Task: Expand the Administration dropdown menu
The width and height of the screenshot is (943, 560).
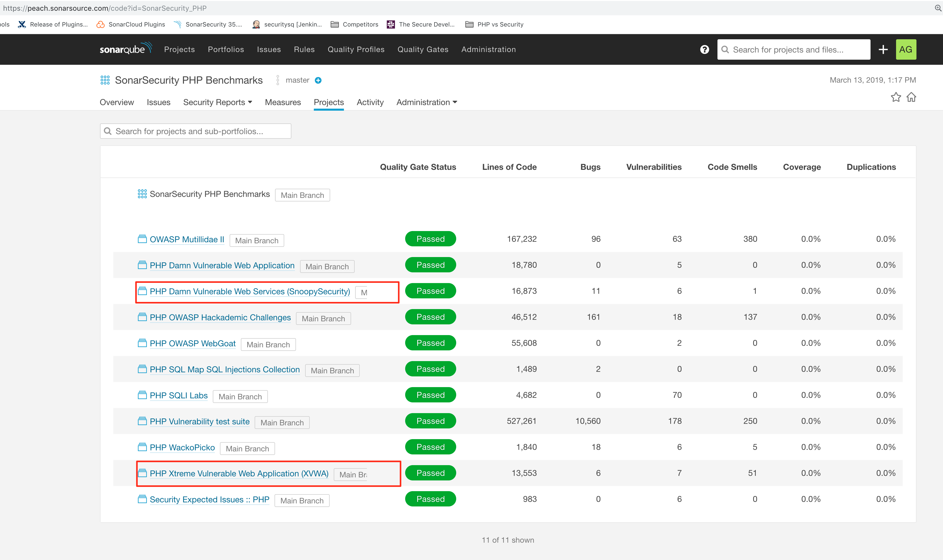Action: coord(426,102)
